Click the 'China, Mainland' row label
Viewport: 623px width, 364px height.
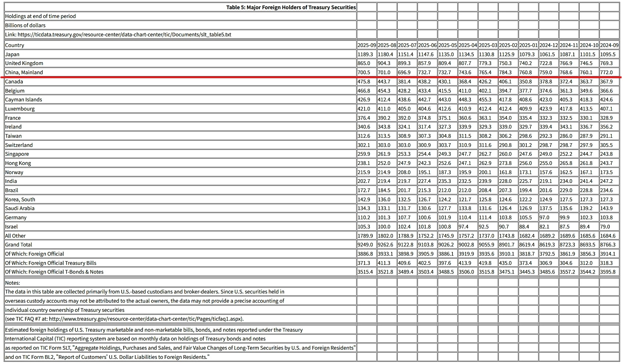(x=24, y=72)
